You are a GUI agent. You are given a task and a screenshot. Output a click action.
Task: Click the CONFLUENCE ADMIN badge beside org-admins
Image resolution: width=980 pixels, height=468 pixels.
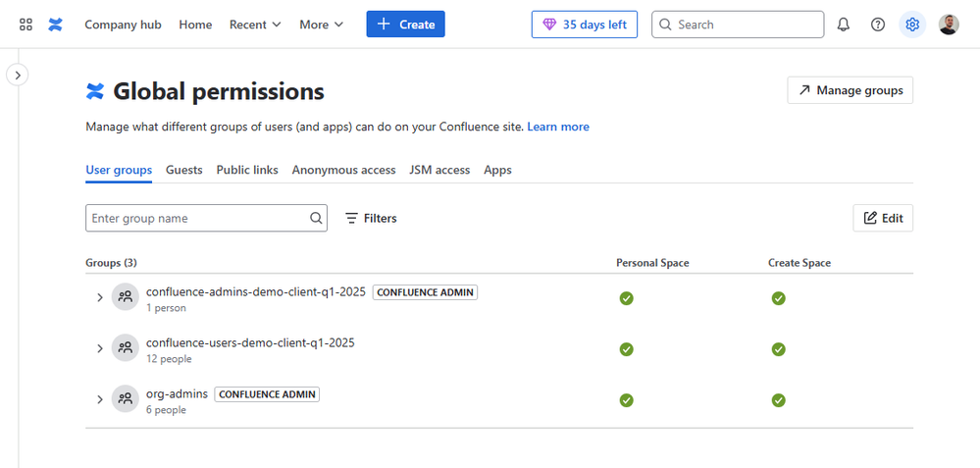coord(267,394)
